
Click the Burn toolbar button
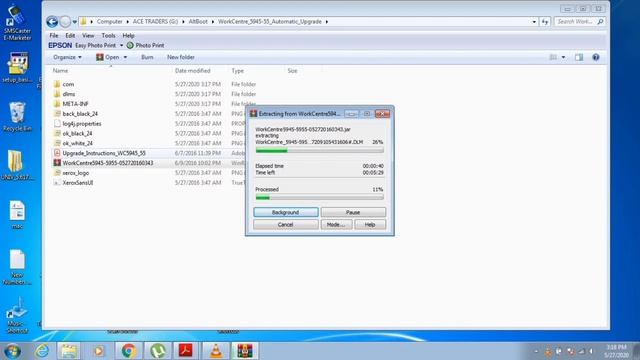147,57
